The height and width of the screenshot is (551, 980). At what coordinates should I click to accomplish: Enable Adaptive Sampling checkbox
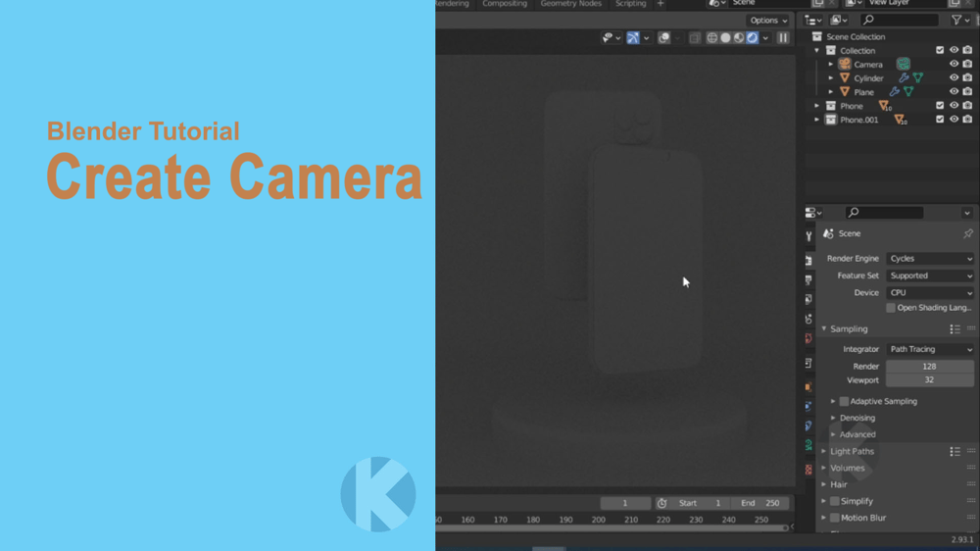click(844, 402)
